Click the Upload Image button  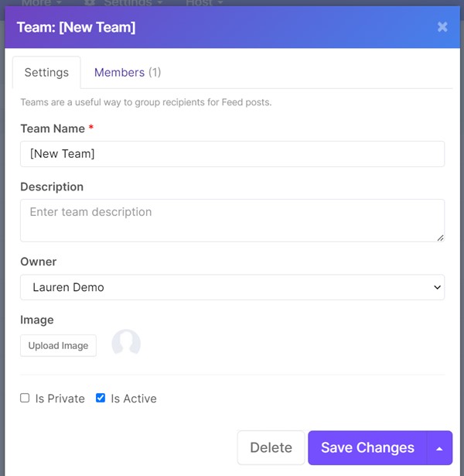point(59,345)
